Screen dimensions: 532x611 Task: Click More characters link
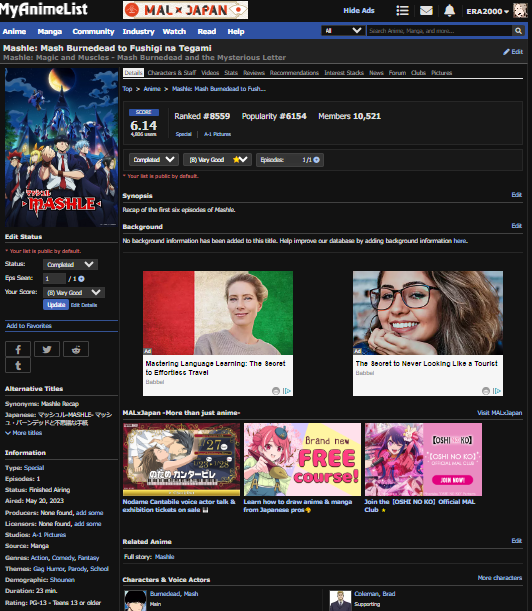pos(500,578)
